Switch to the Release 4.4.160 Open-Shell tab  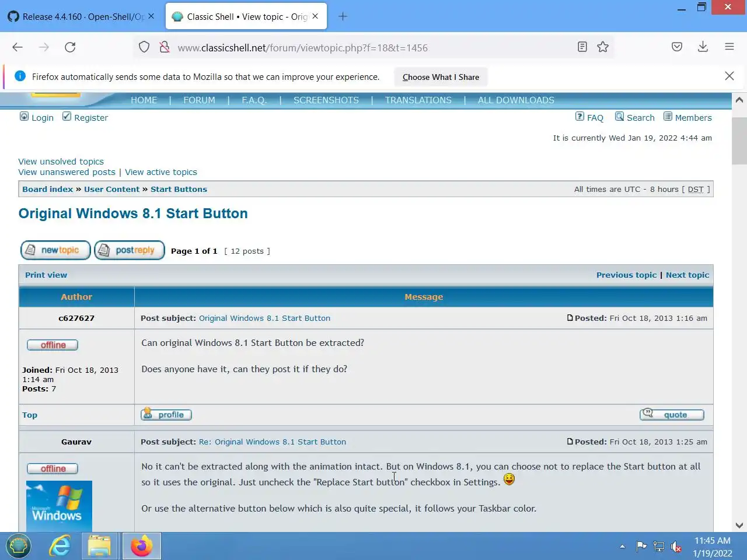pyautogui.click(x=82, y=16)
